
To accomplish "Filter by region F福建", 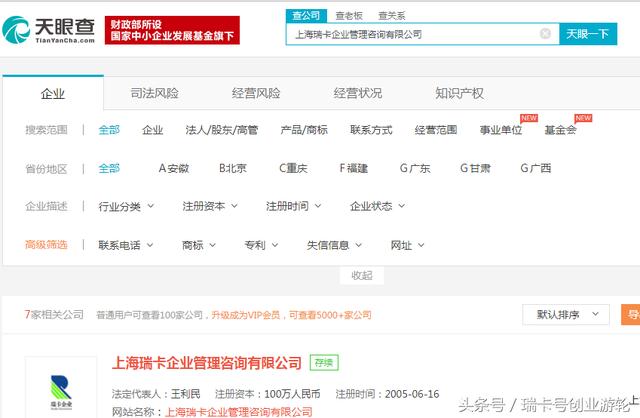I will [353, 168].
